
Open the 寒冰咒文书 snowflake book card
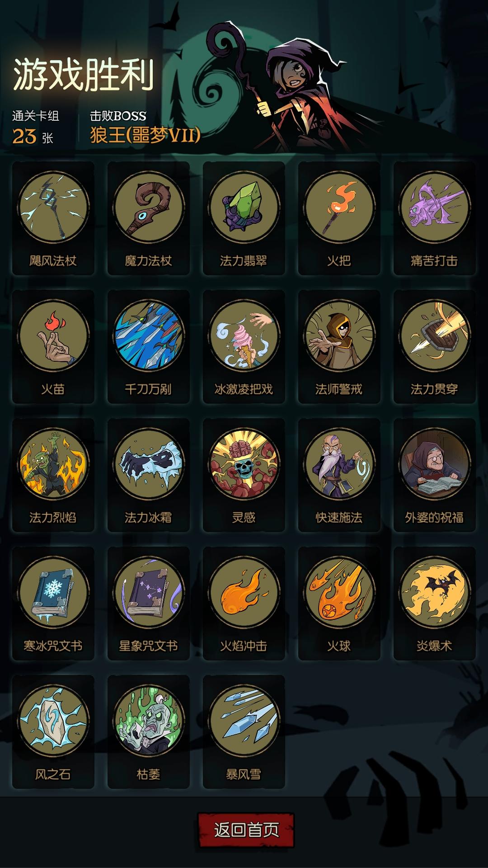point(53,604)
